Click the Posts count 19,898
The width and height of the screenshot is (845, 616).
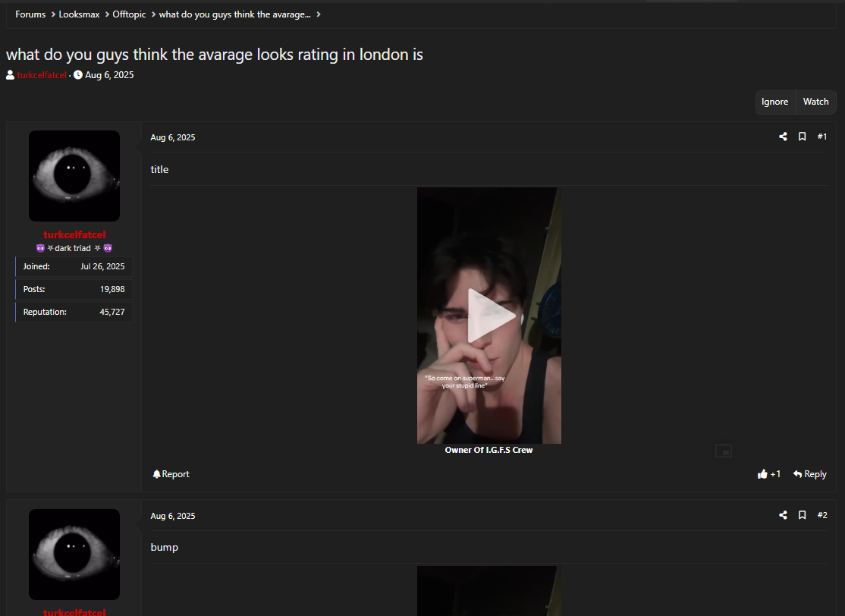(x=112, y=289)
